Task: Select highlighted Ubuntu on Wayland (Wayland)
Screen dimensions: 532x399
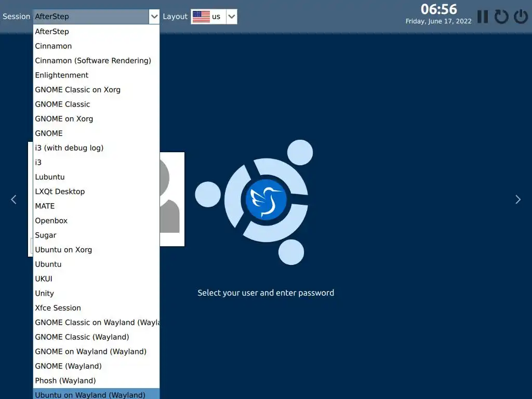Action: pyautogui.click(x=96, y=394)
